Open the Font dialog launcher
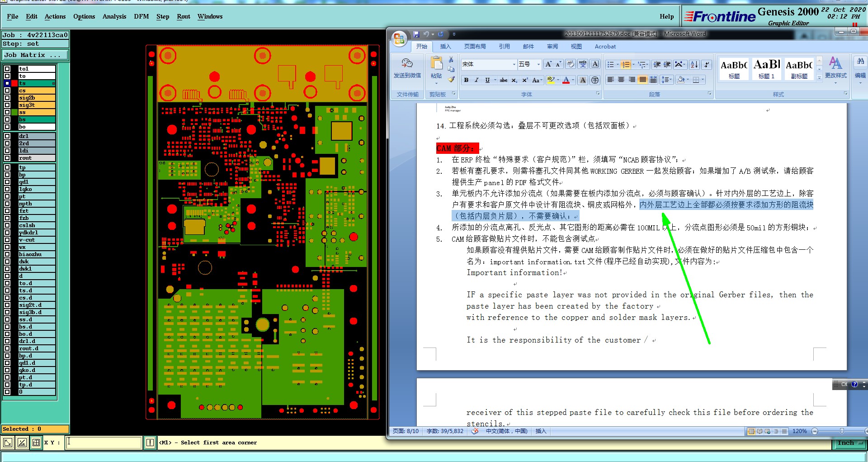This screenshot has height=462, width=868. (598, 93)
